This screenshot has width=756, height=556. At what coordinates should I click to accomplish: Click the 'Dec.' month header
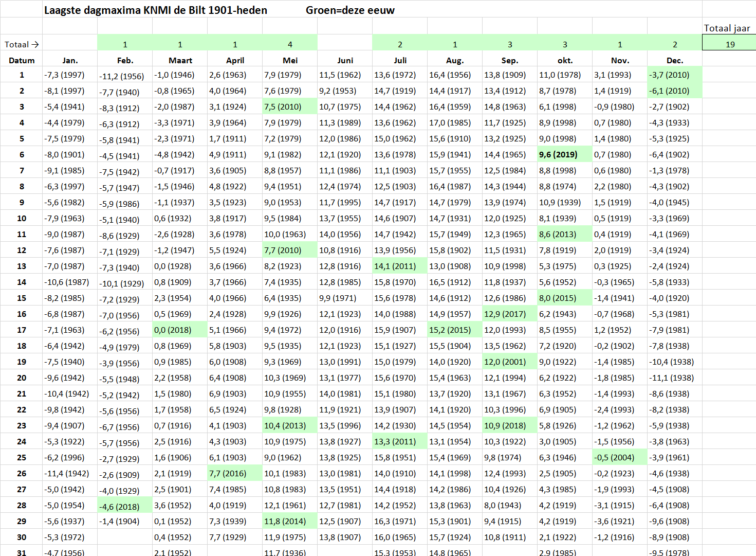click(675, 60)
